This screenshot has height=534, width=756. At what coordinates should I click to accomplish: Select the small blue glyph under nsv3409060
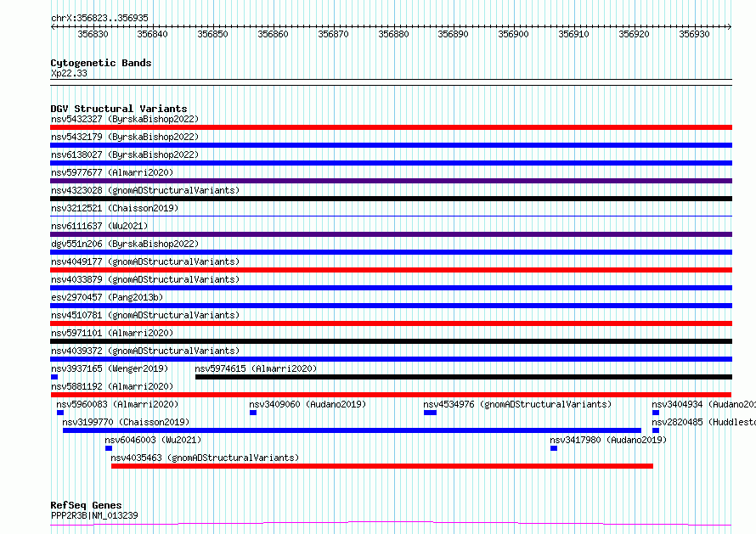[253, 413]
